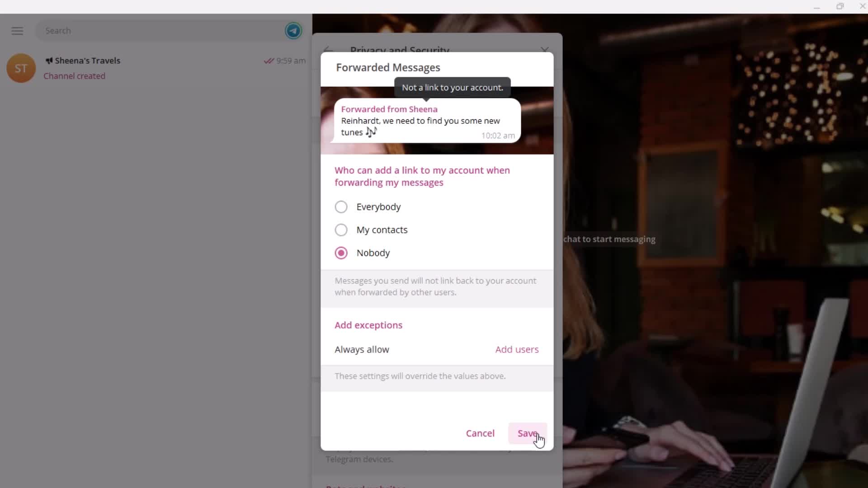Expand the Add exceptions section
868x488 pixels.
(368, 325)
